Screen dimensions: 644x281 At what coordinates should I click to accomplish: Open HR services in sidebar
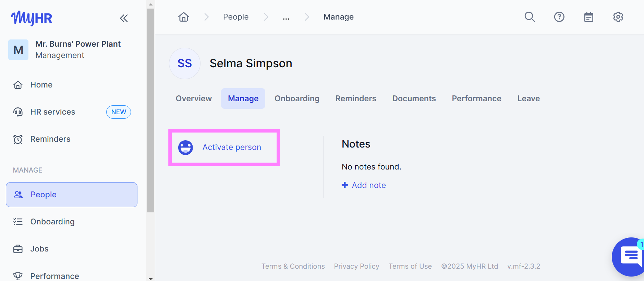point(53,112)
